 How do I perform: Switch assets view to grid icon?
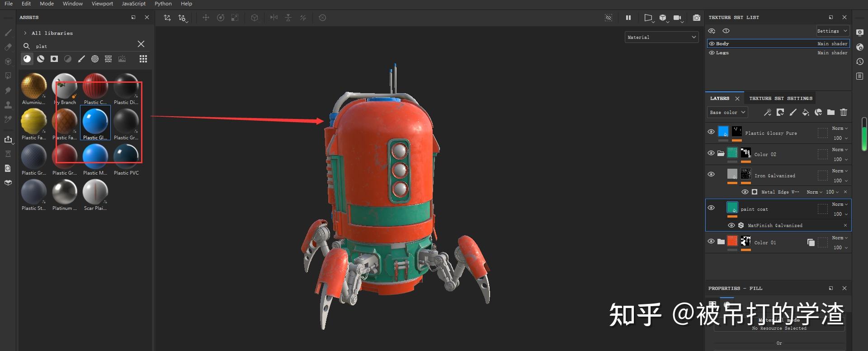click(x=143, y=59)
